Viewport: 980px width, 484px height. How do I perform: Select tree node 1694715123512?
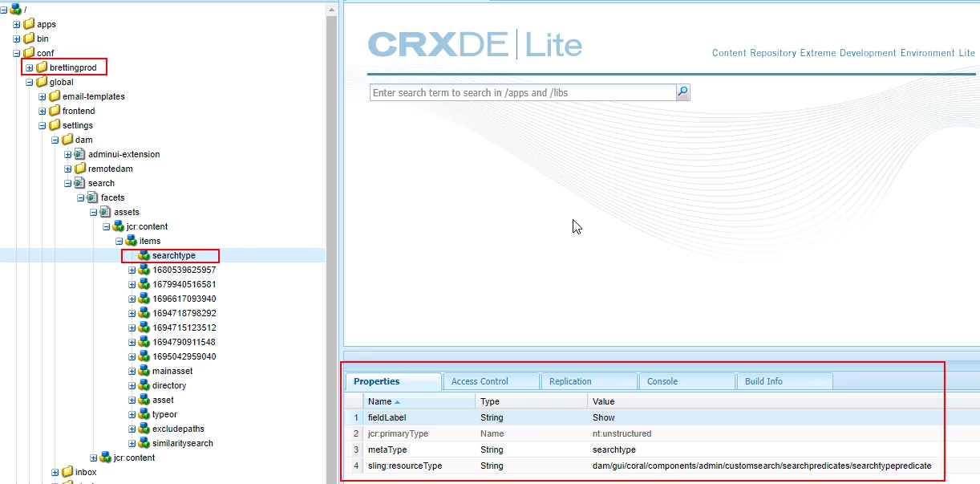click(x=184, y=327)
